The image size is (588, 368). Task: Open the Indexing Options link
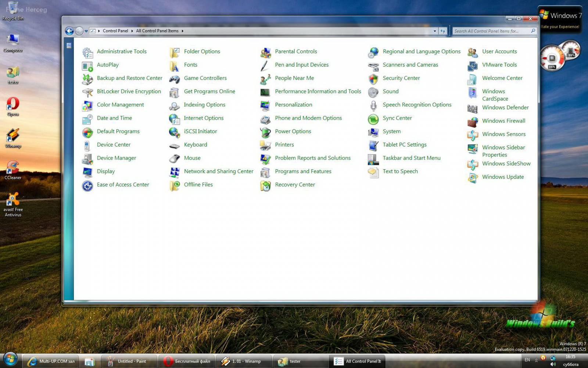205,105
